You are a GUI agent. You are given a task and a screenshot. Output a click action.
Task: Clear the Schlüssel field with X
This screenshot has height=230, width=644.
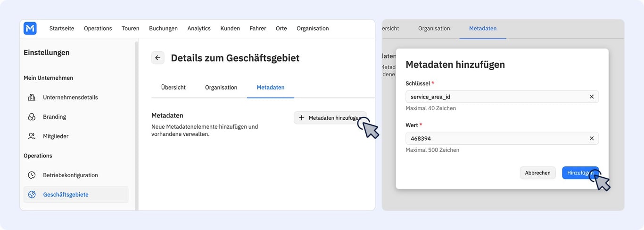point(592,97)
